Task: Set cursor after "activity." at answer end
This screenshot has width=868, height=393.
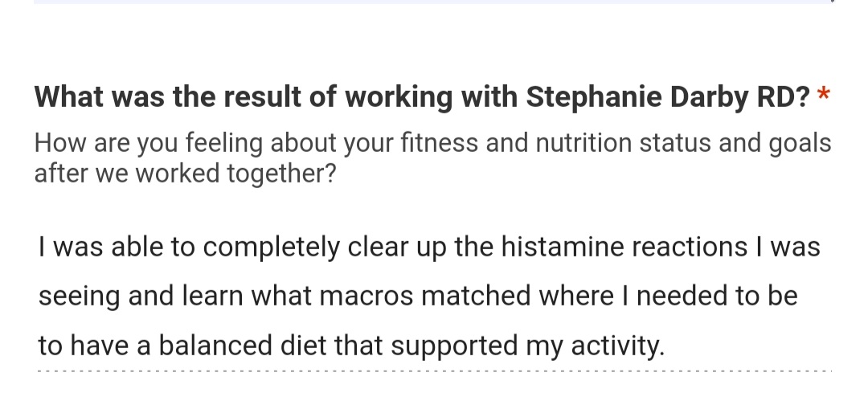Action: (x=665, y=346)
